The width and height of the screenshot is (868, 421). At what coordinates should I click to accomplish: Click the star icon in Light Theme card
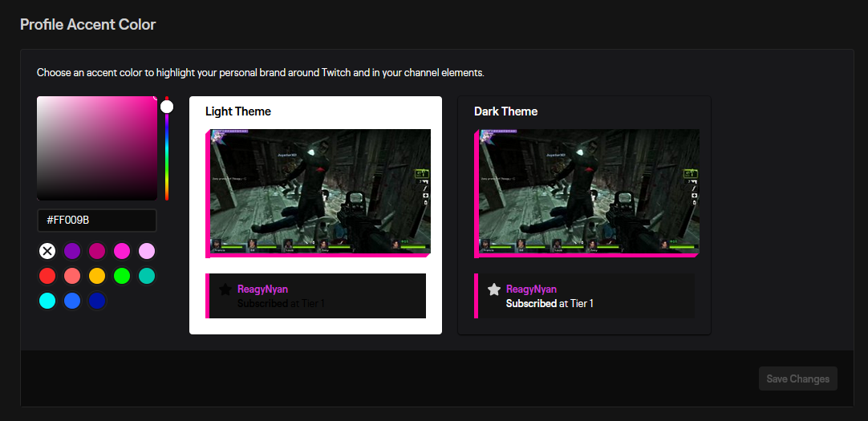click(225, 289)
